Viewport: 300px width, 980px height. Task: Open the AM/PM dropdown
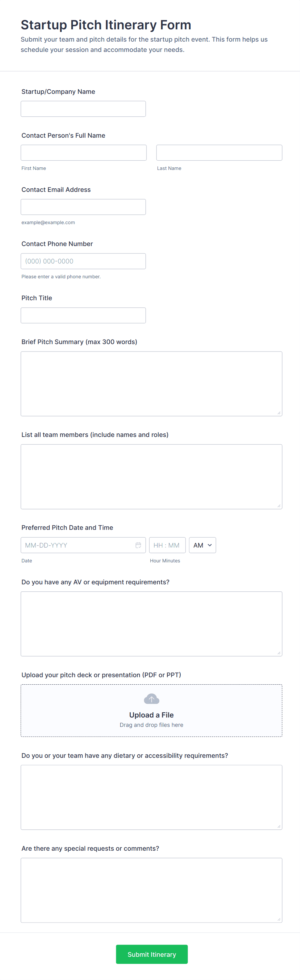click(202, 545)
